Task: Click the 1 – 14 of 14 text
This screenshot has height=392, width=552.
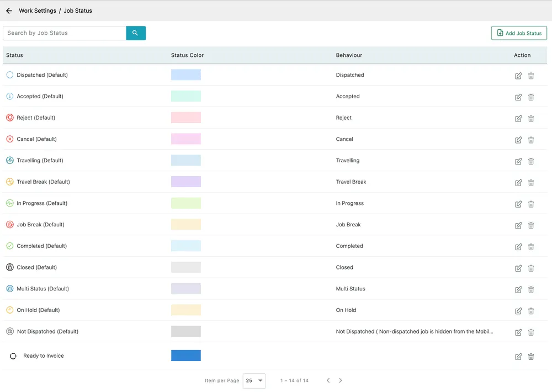Action: [294, 381]
